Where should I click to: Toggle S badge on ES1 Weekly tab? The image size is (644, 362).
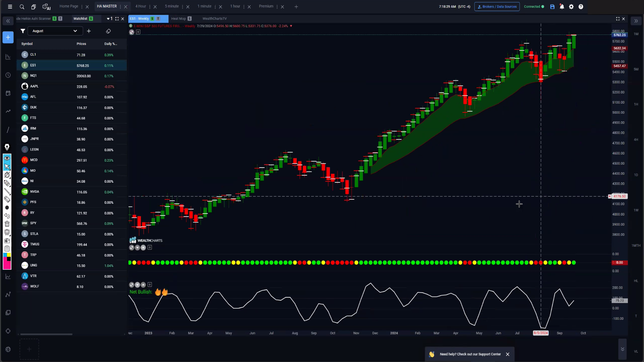[x=152, y=19]
